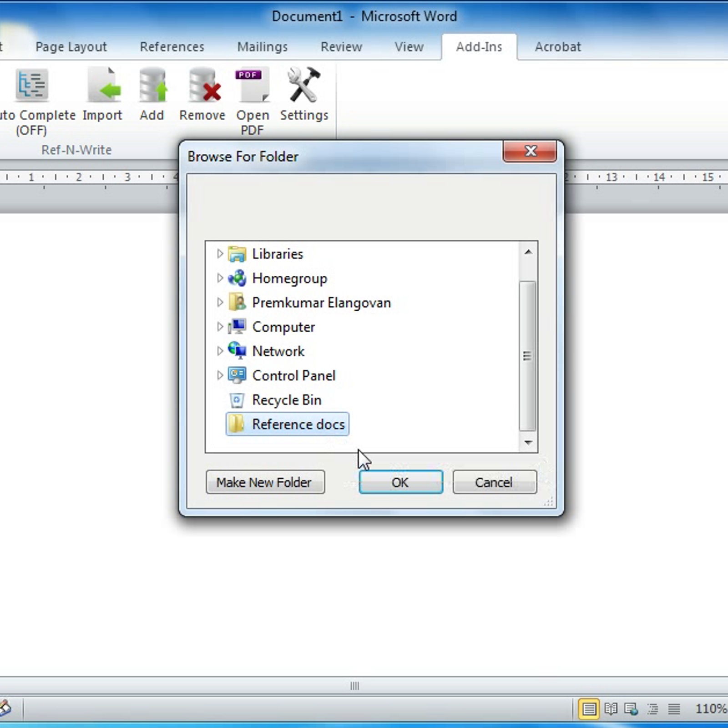Click the Premkumar Elangovan text label
Screen dimensions: 728x728
pyautogui.click(x=322, y=303)
